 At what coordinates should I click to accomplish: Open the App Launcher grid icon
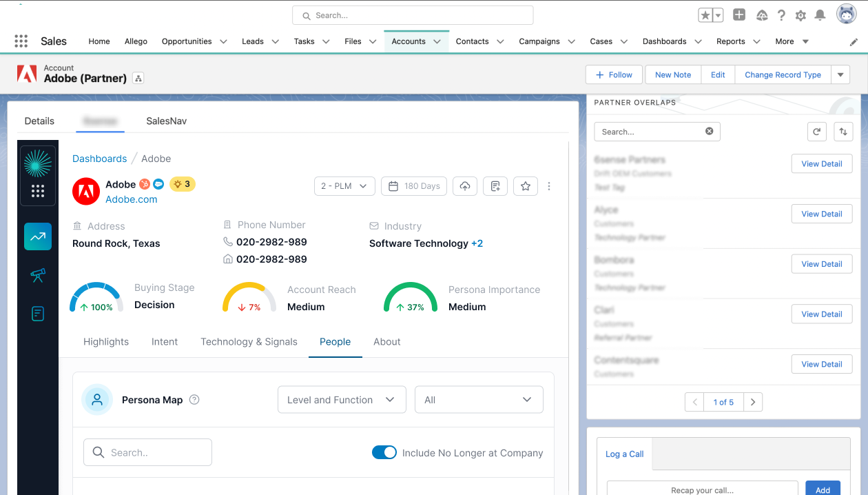(21, 41)
